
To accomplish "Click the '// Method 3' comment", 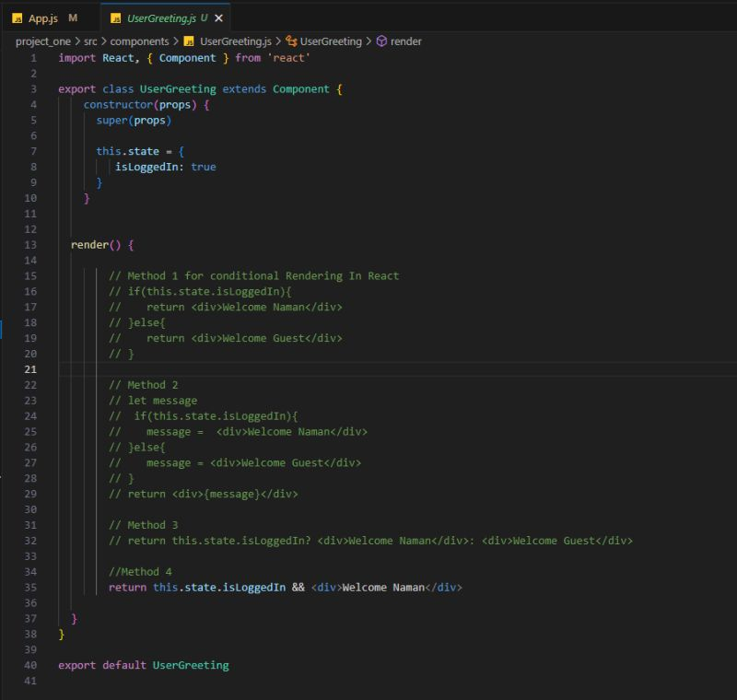I will click(144, 525).
